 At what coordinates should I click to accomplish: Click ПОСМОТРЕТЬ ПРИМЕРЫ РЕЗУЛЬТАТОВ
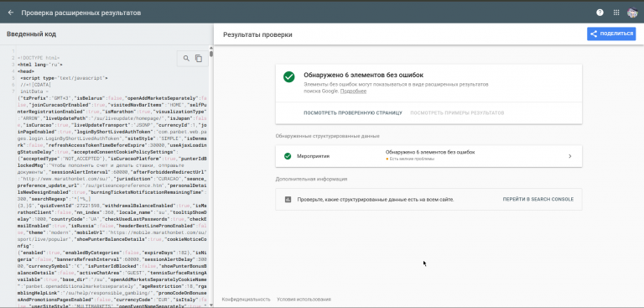tap(457, 112)
